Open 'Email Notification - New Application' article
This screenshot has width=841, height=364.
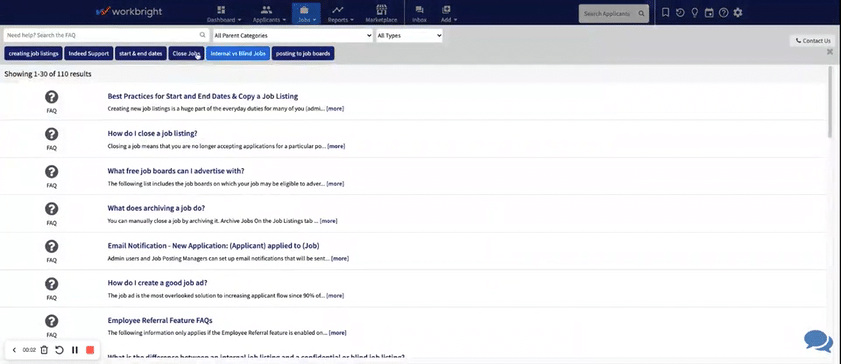(213, 246)
